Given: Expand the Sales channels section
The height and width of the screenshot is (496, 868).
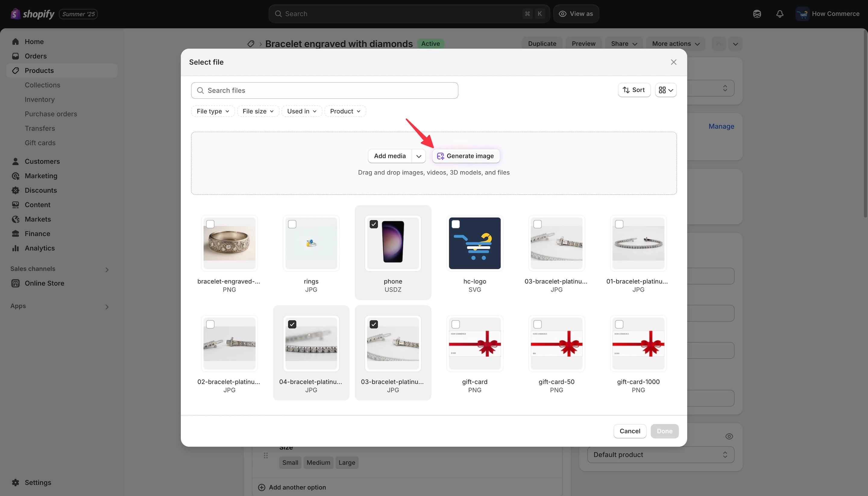Looking at the screenshot, I should point(107,270).
